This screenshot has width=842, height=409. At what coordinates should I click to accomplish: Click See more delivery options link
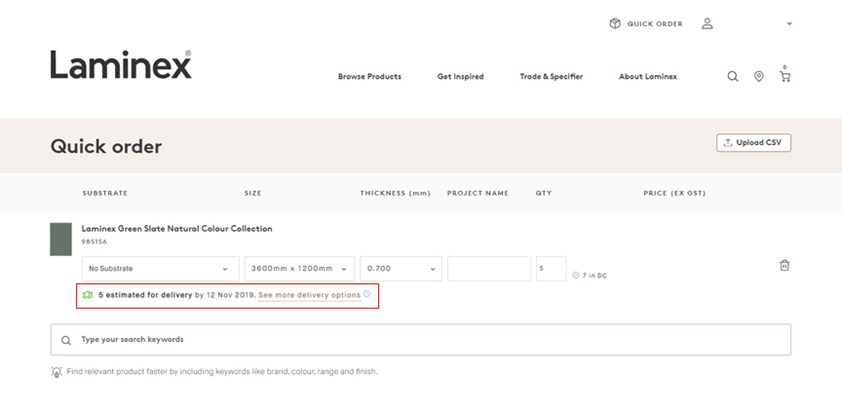(309, 295)
